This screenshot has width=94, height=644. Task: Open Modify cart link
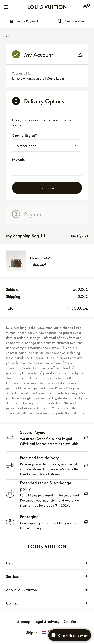pos(79,236)
